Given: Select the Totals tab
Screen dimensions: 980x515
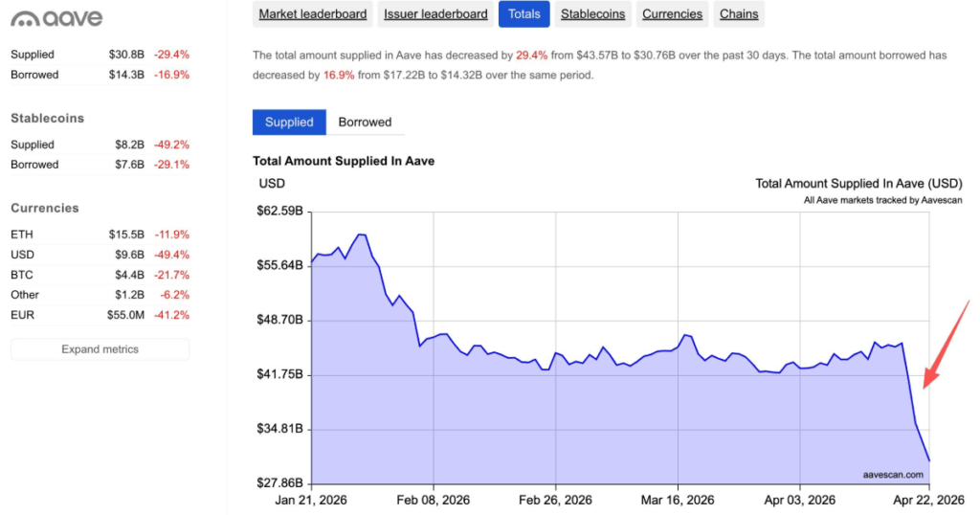Looking at the screenshot, I should click(523, 14).
